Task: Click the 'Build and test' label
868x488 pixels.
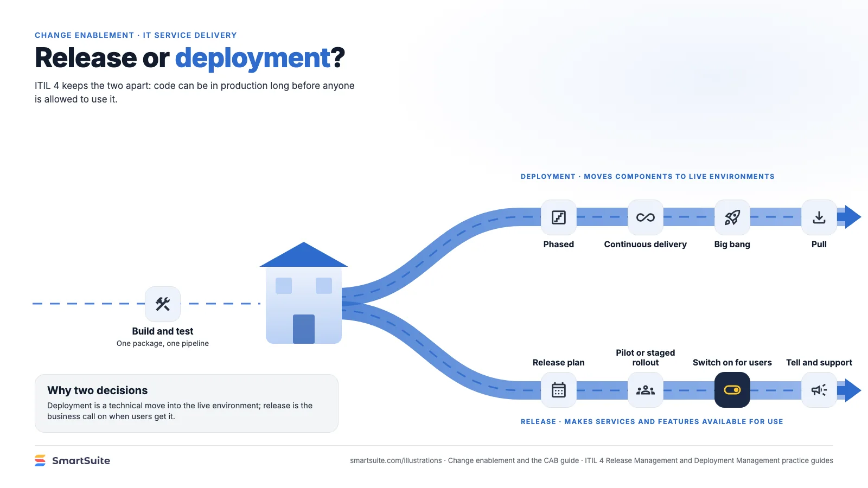Action: pos(163,331)
